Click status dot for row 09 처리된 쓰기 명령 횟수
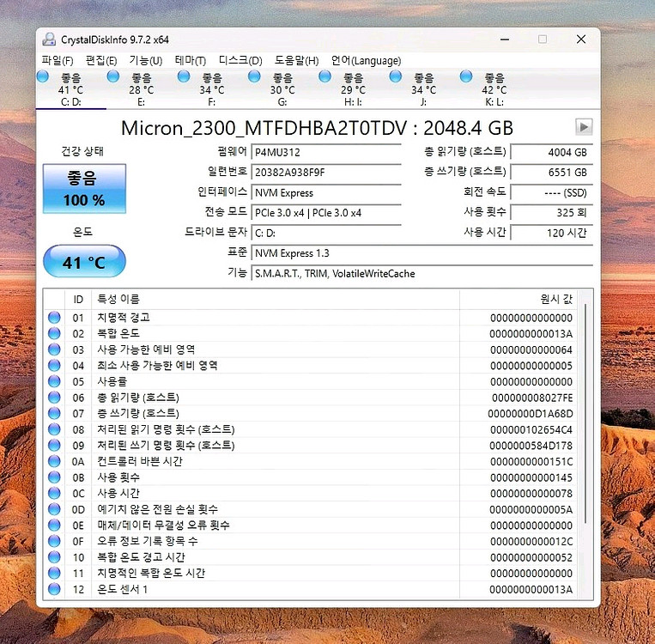Viewport: 655px width, 644px height. pos(54,445)
